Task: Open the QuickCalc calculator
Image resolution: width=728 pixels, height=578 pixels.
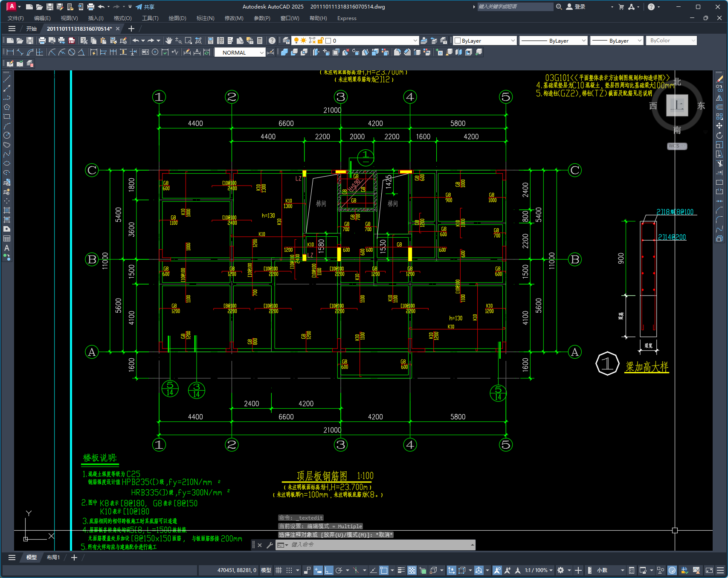Action: pos(260,41)
